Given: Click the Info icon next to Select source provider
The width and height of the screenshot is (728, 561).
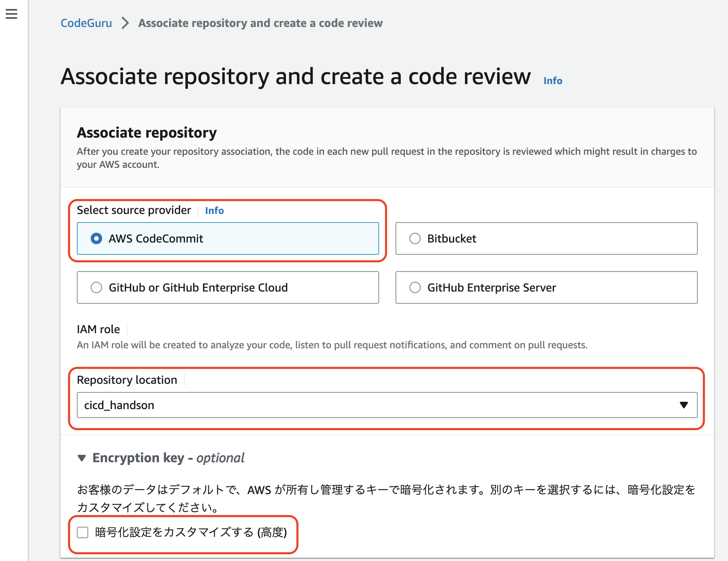Looking at the screenshot, I should [214, 210].
